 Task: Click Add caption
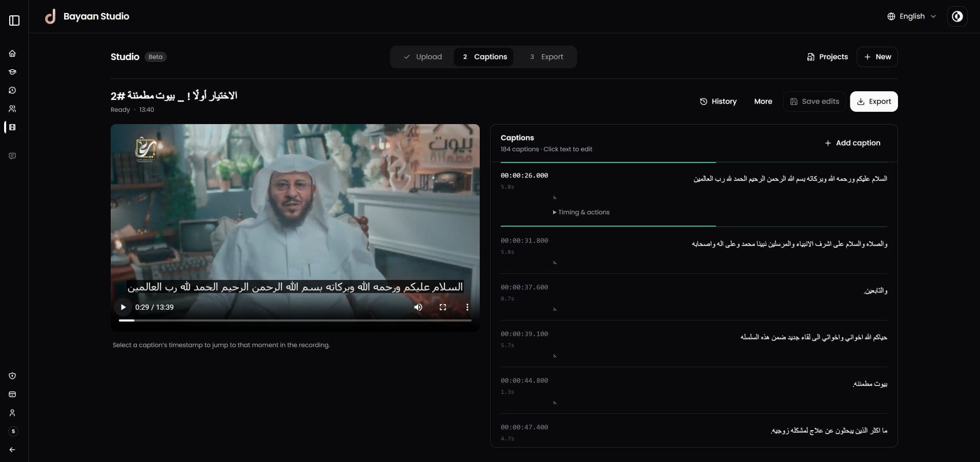[852, 143]
